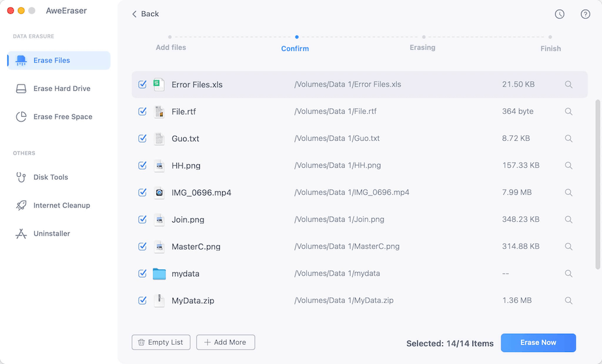The width and height of the screenshot is (602, 364).
Task: Uncheck the Guo.txt checkbox
Action: coord(142,138)
